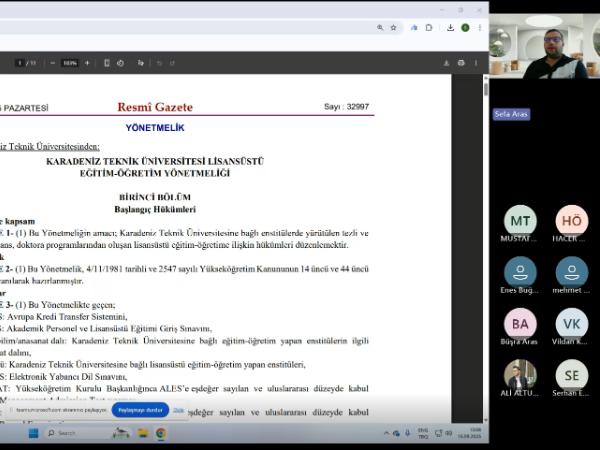Click the PDF redo arrow

click(x=172, y=63)
